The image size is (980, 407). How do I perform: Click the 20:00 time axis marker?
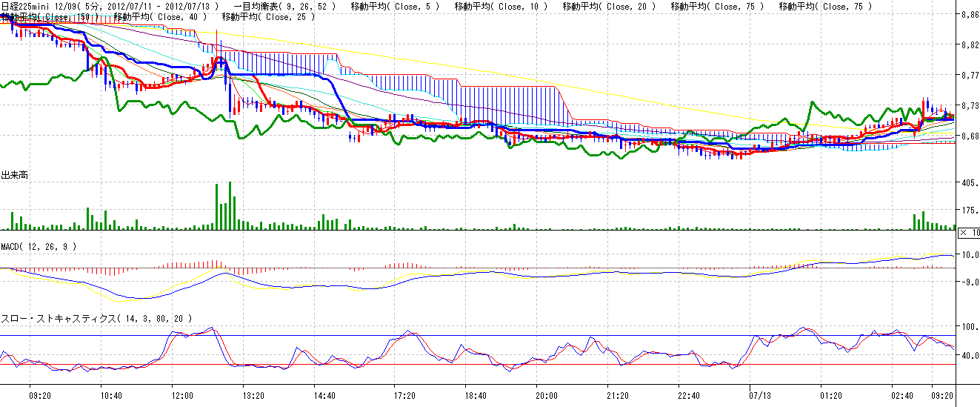(x=545, y=396)
